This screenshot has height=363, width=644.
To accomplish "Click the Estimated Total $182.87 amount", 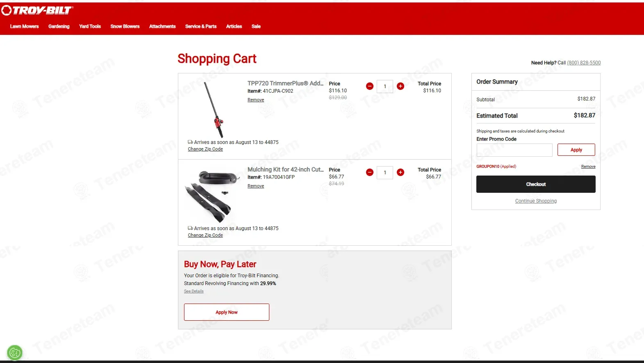I will click(585, 116).
